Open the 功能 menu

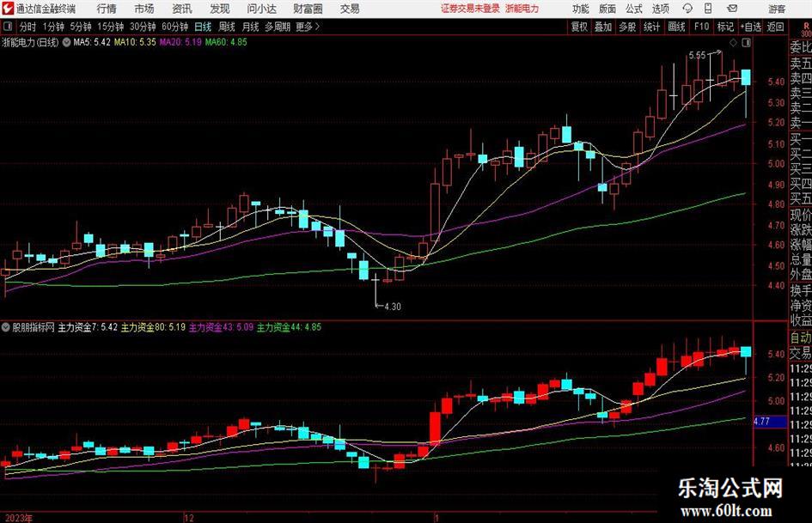tap(580, 9)
